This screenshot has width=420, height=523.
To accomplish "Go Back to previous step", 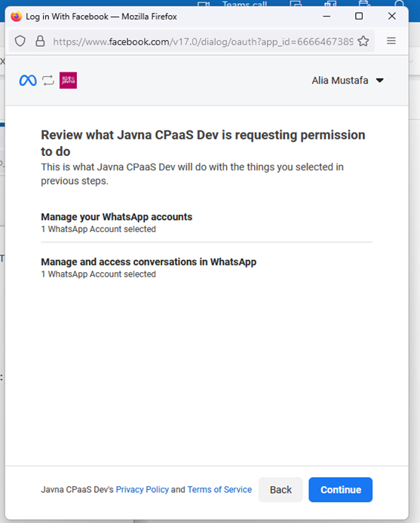I will pos(281,489).
